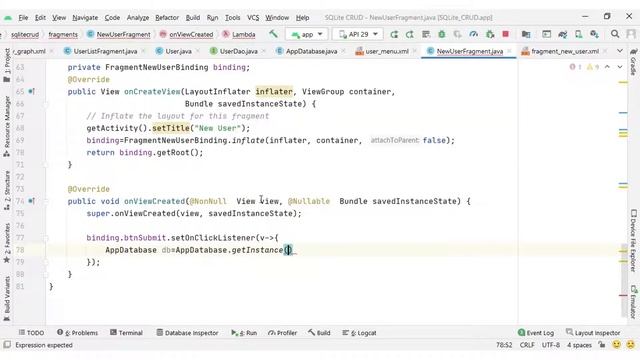The image size is (640, 360).
Task: Open the API 29 device dropdown
Action: click(x=358, y=34)
